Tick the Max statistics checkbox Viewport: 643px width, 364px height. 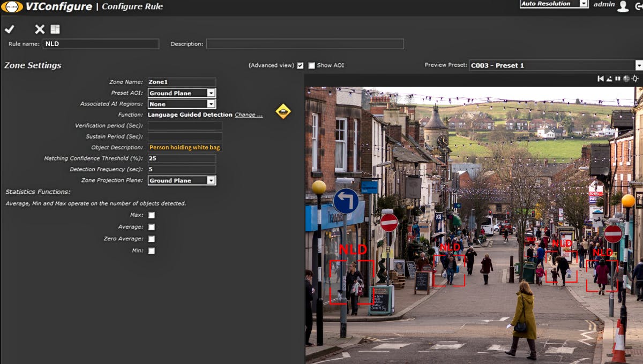(152, 215)
